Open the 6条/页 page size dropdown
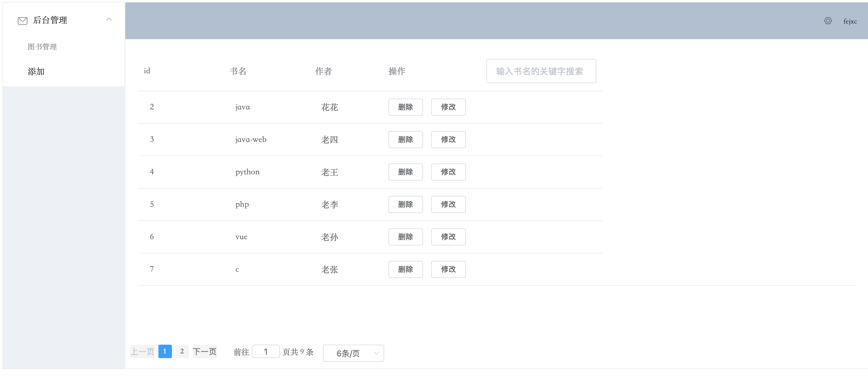868x382 pixels. click(x=353, y=353)
